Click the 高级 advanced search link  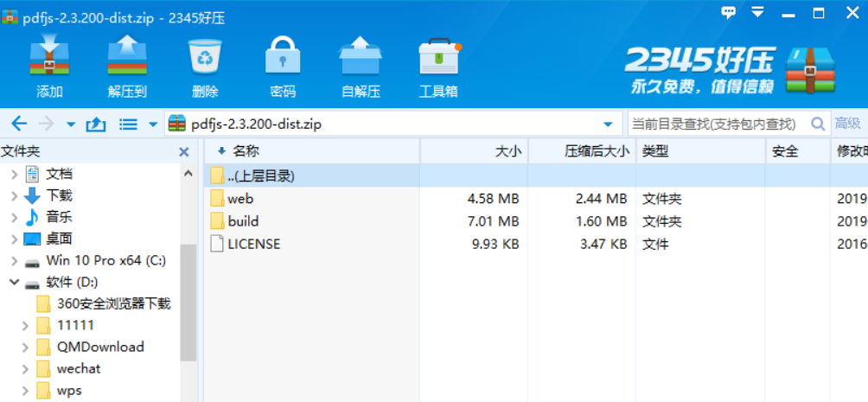click(x=847, y=124)
